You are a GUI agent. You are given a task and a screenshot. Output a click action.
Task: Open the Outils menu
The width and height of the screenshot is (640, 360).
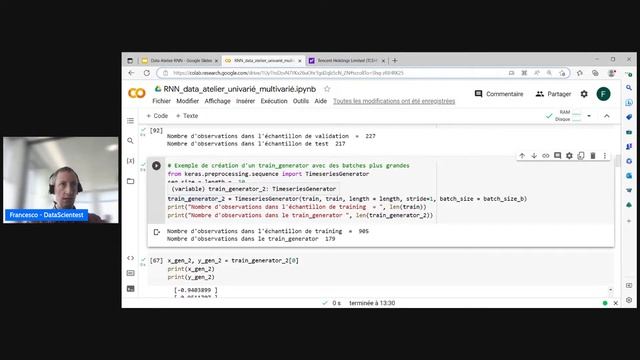click(x=301, y=101)
